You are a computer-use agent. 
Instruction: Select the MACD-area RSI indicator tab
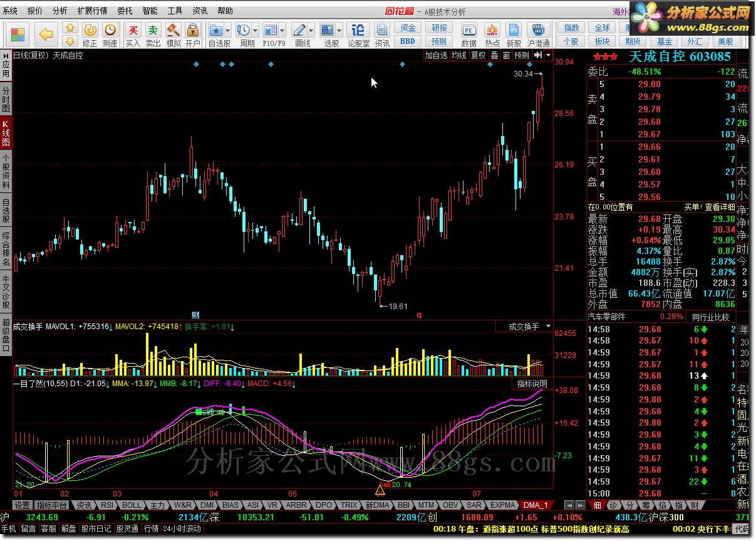[x=107, y=505]
